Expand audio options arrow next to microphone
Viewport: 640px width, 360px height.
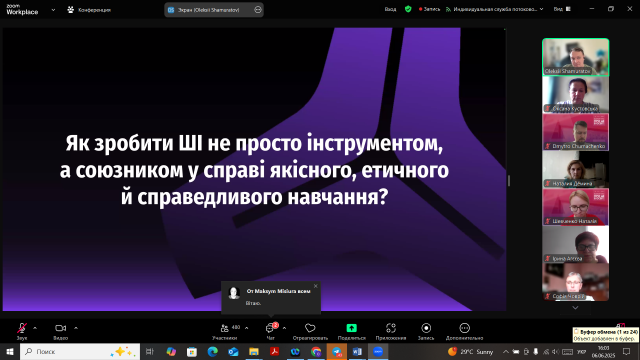[35, 328]
